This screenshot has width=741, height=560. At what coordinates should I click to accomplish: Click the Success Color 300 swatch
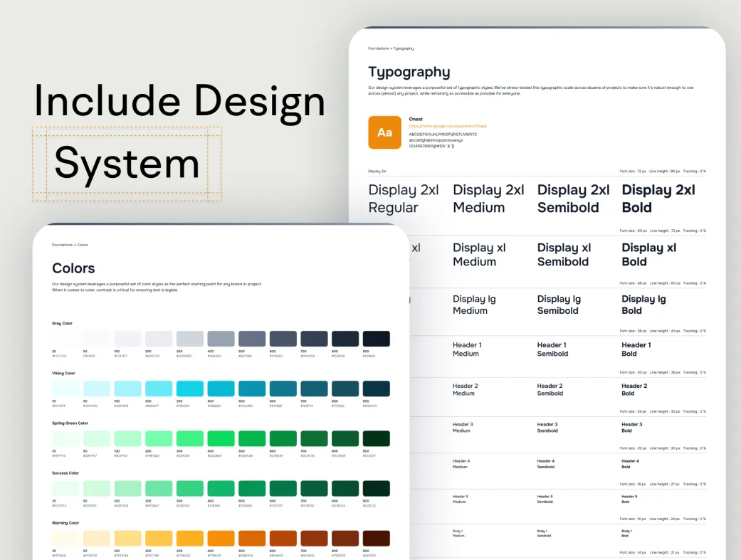[190, 488]
